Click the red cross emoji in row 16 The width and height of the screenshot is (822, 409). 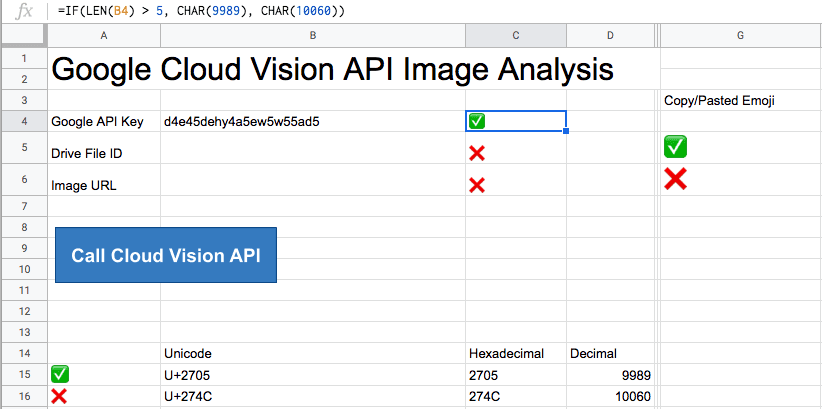[59, 396]
